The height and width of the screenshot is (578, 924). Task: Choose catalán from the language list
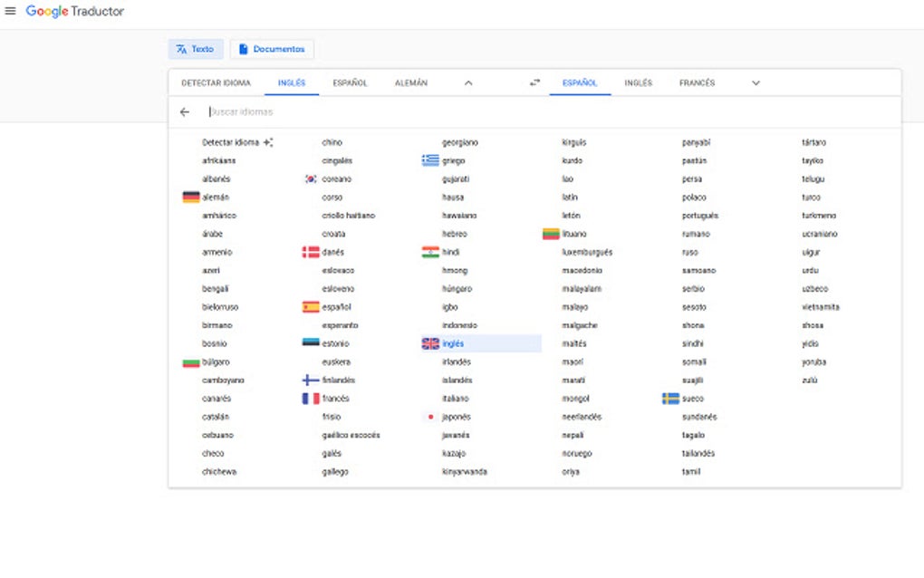216,417
